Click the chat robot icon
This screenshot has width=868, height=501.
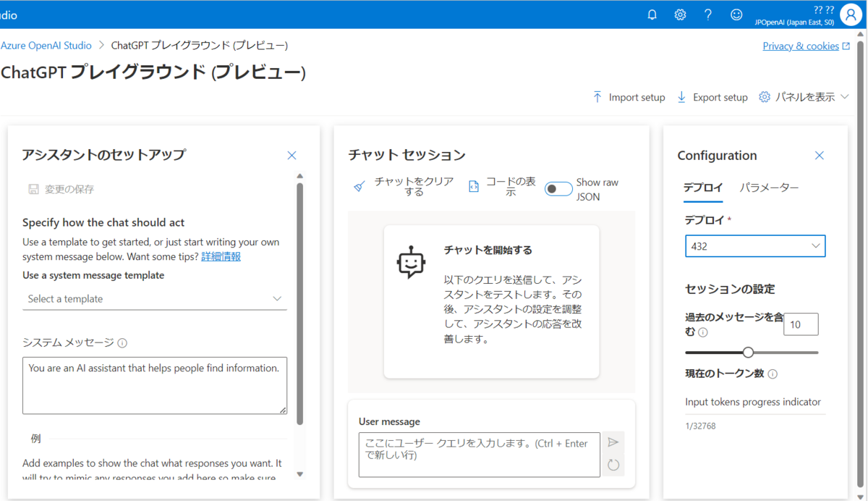click(412, 262)
